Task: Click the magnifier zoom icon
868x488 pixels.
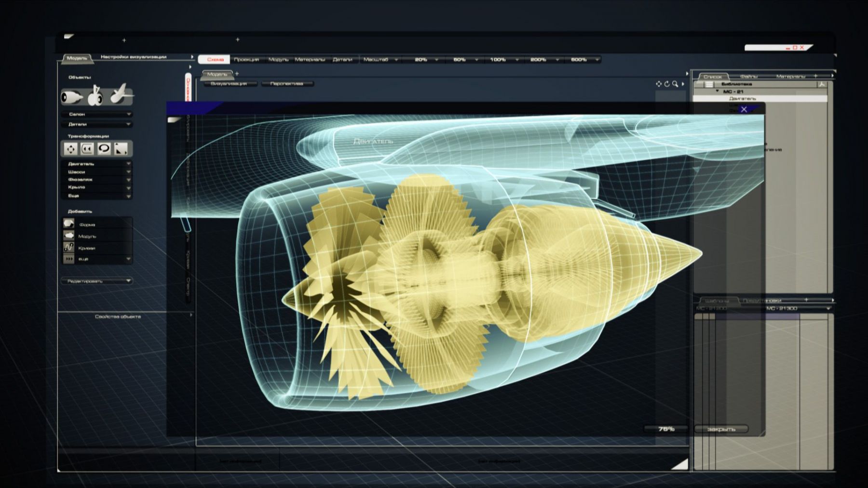Action: (675, 84)
